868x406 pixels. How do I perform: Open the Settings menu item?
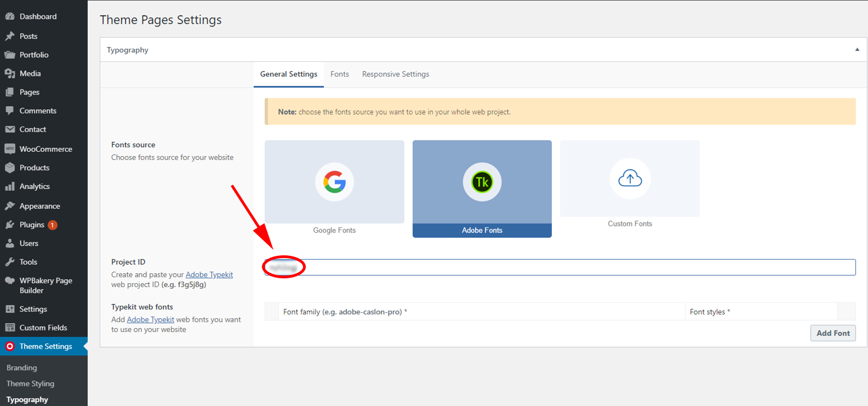tap(44, 309)
